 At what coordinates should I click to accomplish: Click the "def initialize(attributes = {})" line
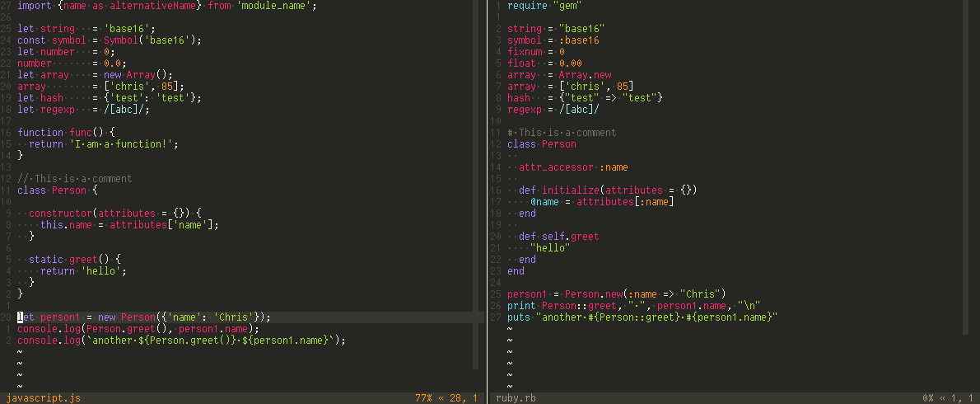point(608,190)
